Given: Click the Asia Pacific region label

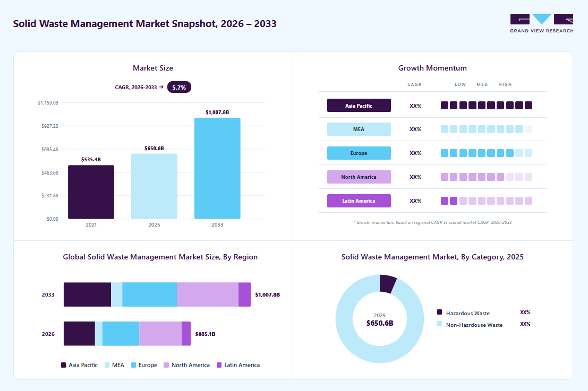Looking at the screenshot, I should point(359,106).
